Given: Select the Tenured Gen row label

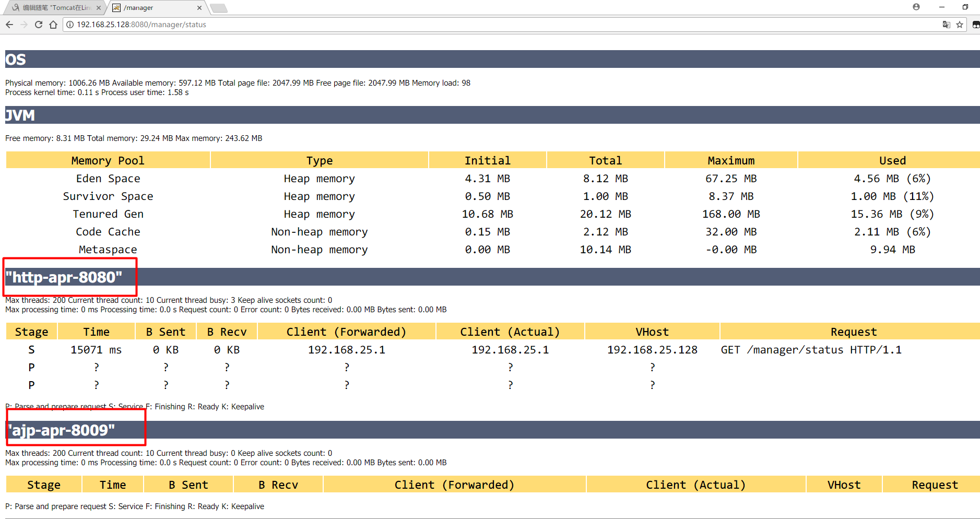Looking at the screenshot, I should click(108, 214).
